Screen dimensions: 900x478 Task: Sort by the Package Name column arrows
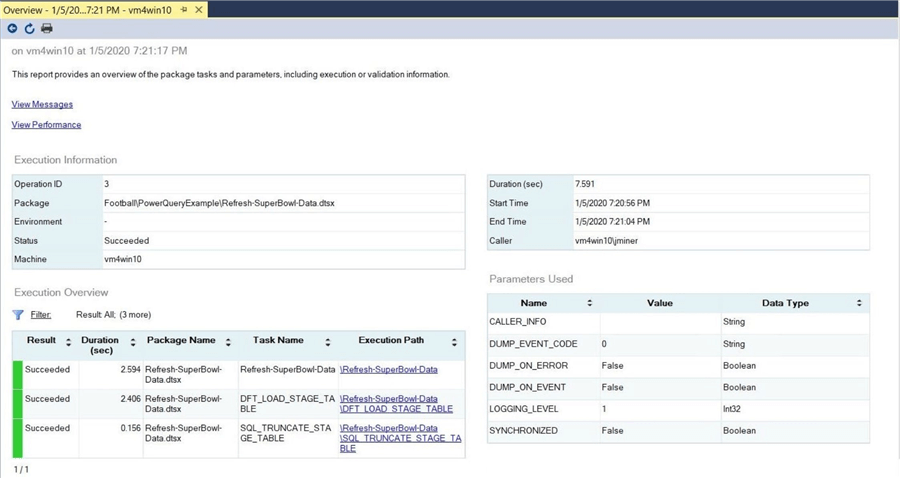click(x=227, y=342)
